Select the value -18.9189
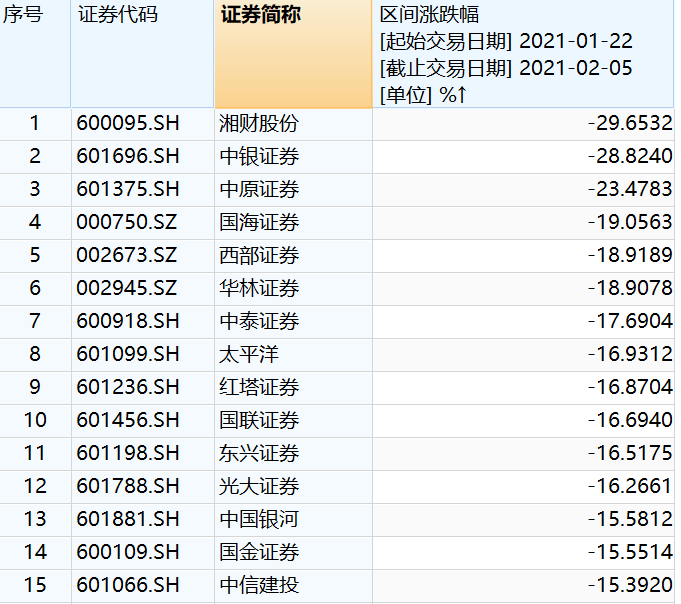 630,255
